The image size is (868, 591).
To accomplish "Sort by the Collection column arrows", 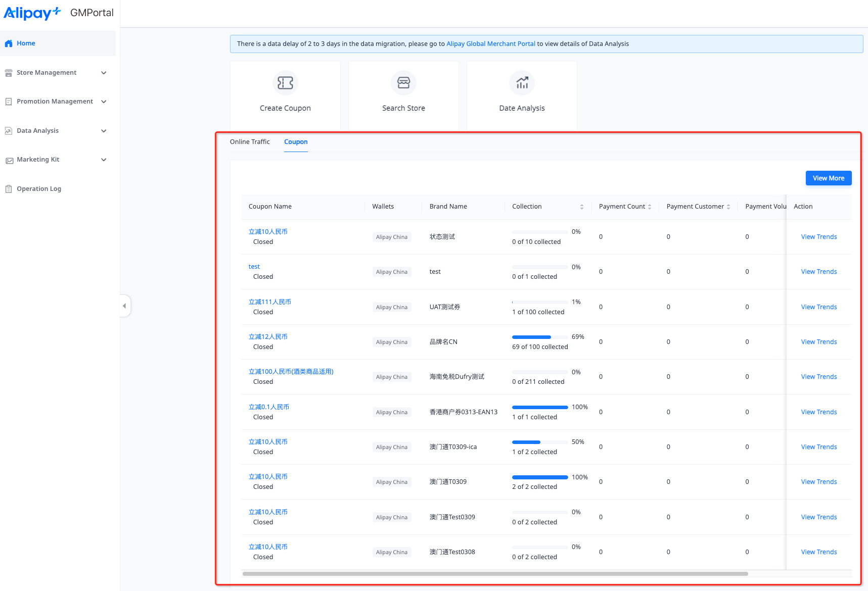I will tap(581, 207).
